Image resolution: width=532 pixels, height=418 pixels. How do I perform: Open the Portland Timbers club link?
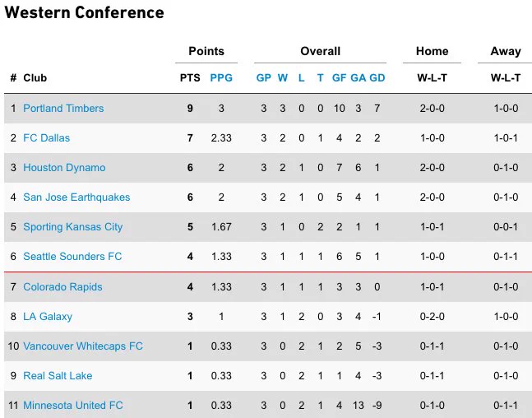tap(63, 109)
